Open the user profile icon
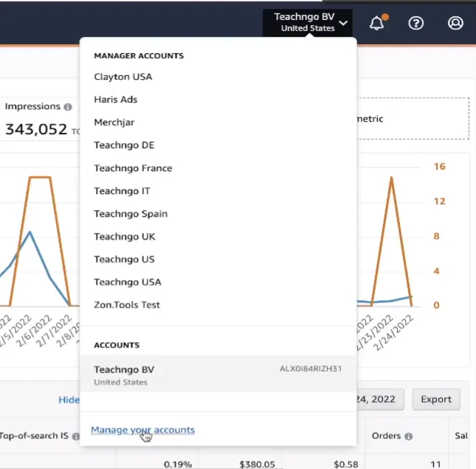 tap(455, 23)
